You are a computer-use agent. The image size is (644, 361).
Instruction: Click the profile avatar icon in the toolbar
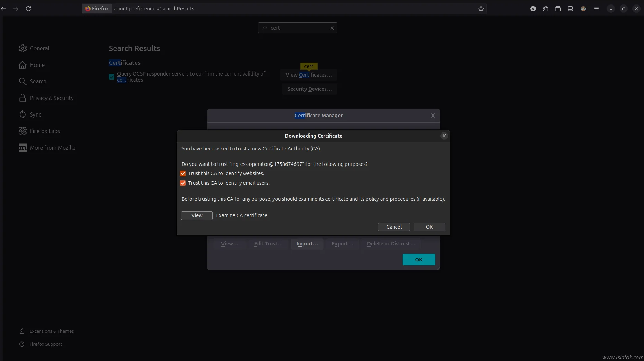(583, 9)
